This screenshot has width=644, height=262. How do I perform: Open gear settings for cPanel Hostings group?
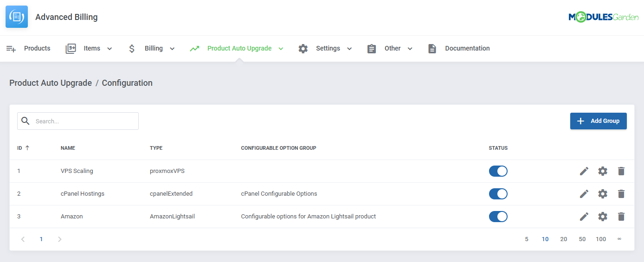click(602, 194)
